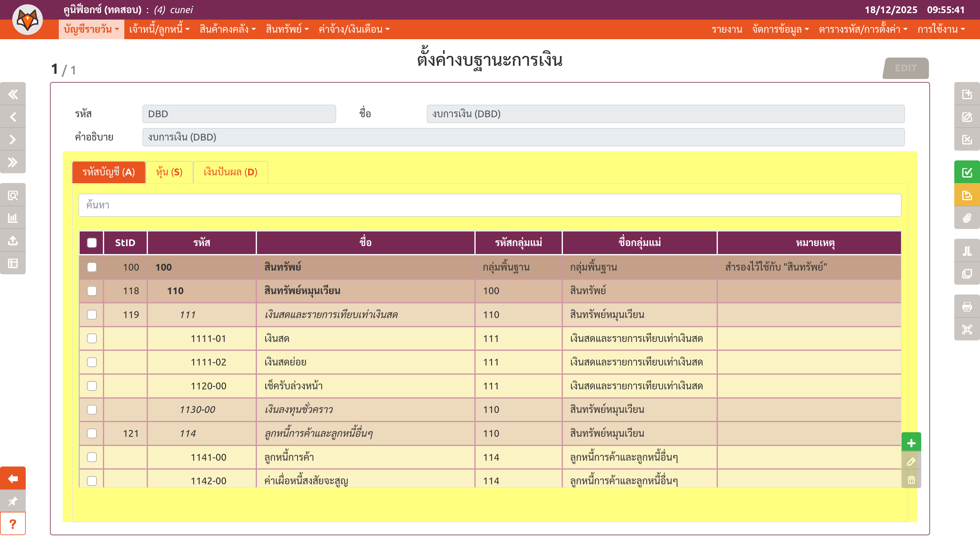Expand the จัดการข้อมูล dropdown
This screenshot has height=551, width=980.
click(x=780, y=29)
